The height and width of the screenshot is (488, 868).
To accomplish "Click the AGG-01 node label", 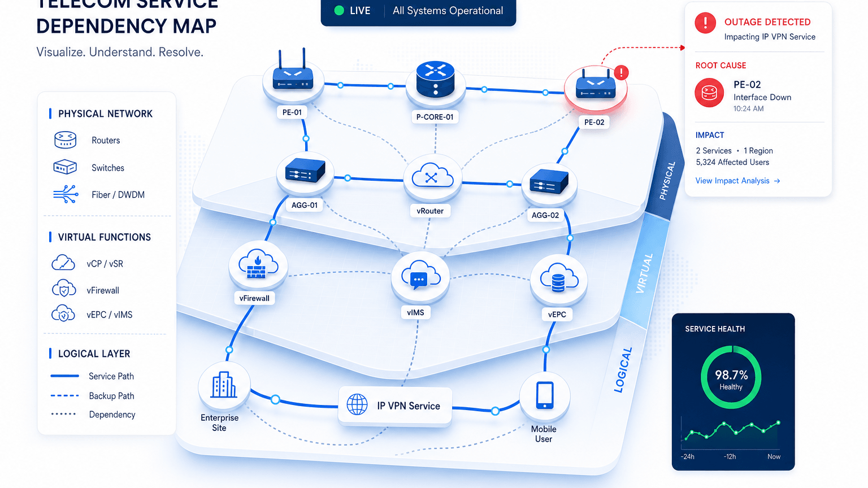I will pyautogui.click(x=305, y=205).
